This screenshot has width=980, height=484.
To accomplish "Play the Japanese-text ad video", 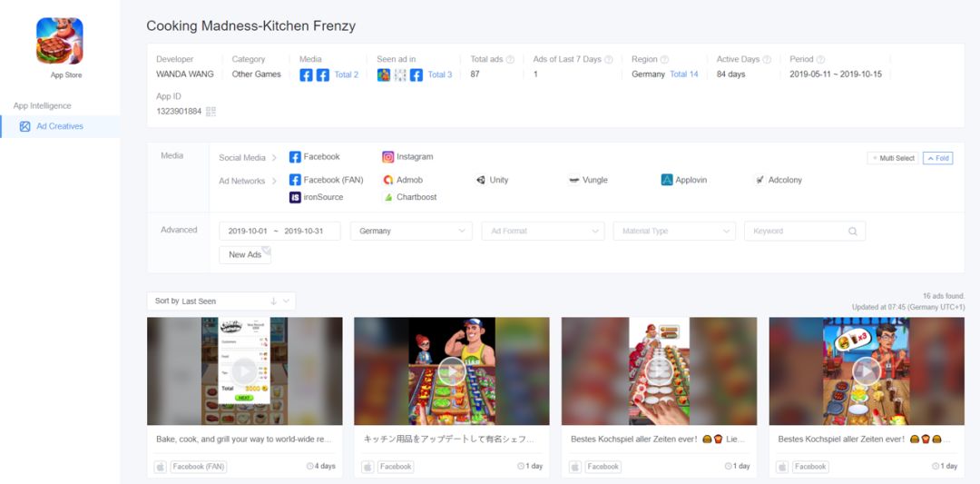I will click(x=452, y=371).
